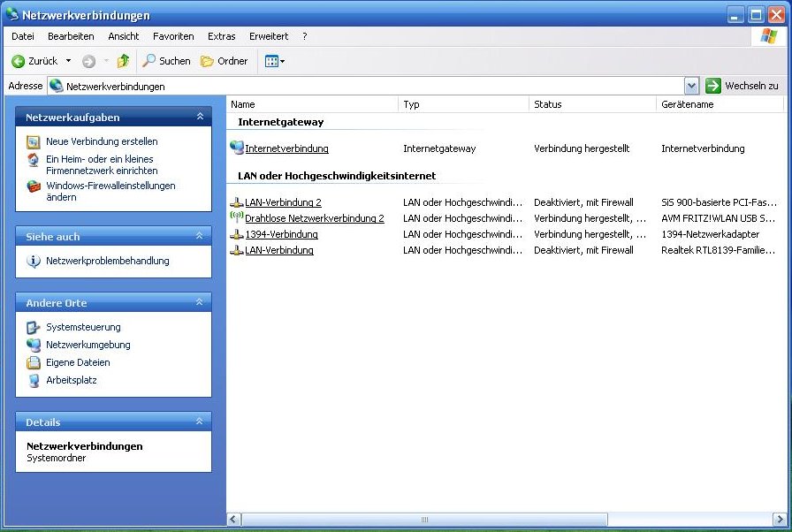
Task: Go to Arbeitsplatz link
Action: [72, 380]
